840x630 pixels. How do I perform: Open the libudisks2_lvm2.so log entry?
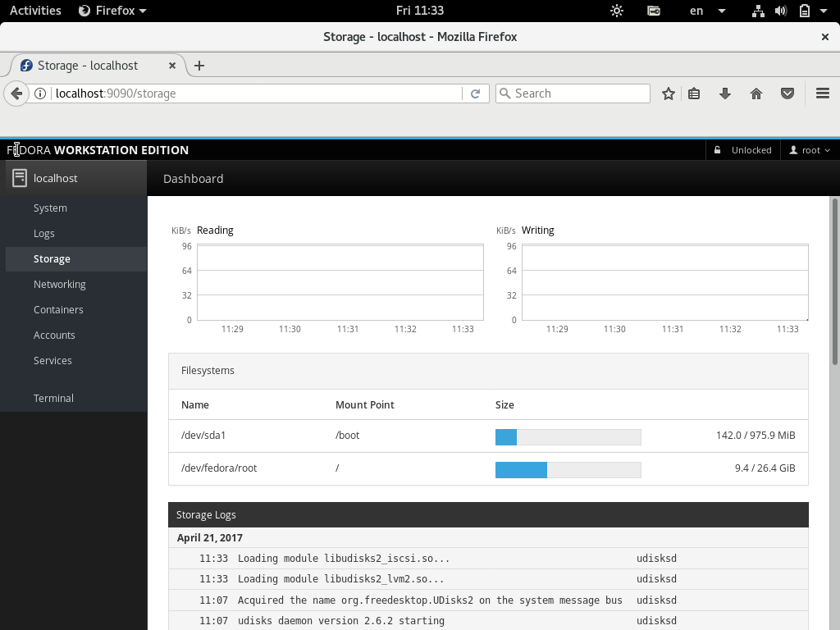pyautogui.click(x=488, y=579)
